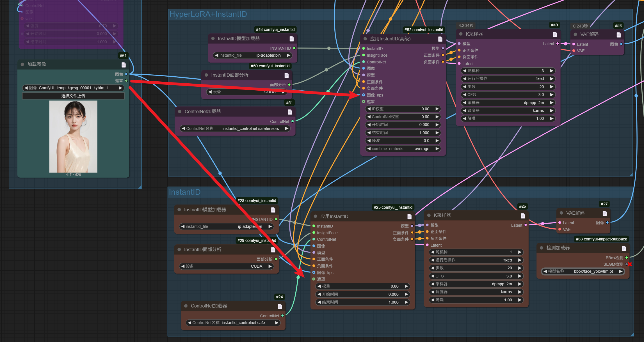Open 采样器 dpmpp_2m dropdown in K采样器 #49
The width and height of the screenshot is (644, 342).
(508, 103)
